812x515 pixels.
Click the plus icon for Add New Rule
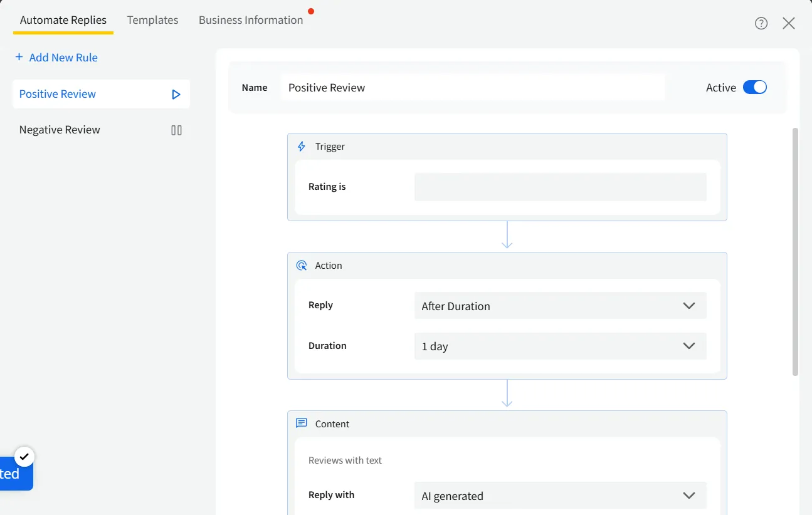pos(19,57)
